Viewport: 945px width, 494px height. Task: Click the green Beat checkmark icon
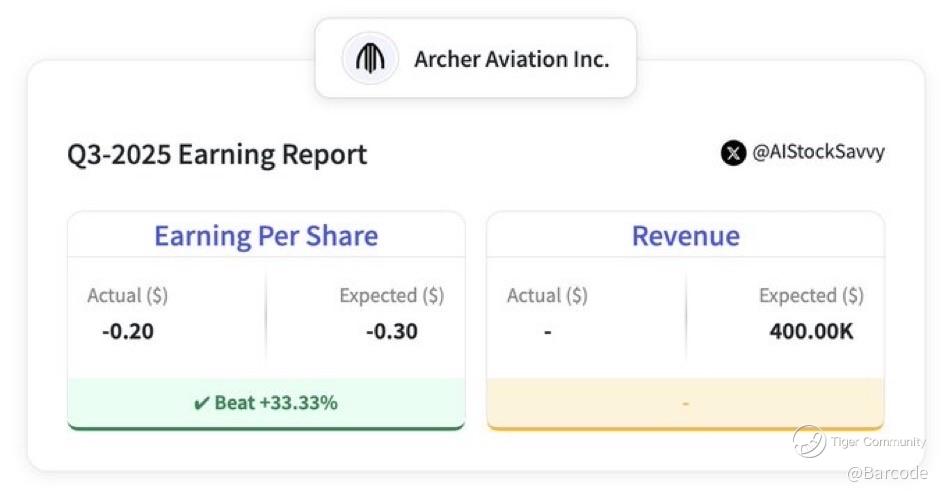pos(201,403)
